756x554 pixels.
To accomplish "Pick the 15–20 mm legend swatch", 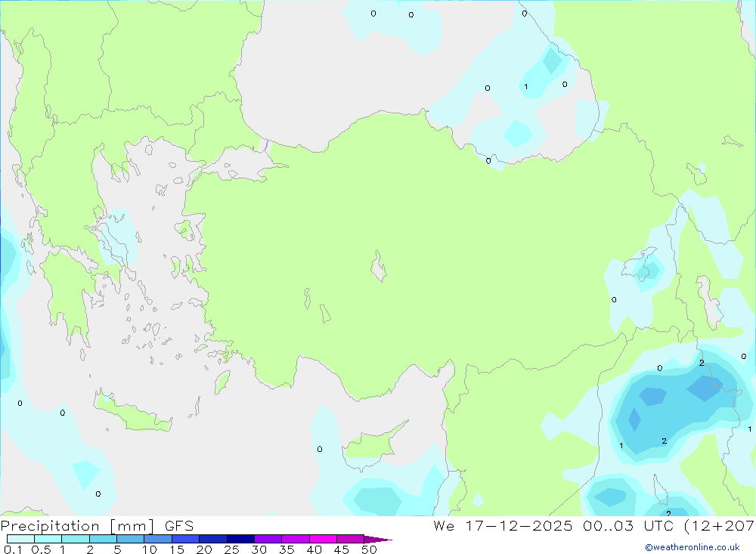I will [x=185, y=539].
